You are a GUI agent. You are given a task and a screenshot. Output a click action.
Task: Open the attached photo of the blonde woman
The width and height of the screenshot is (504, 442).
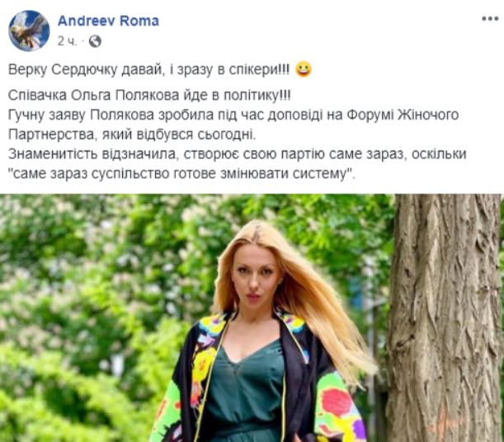pyautogui.click(x=252, y=317)
